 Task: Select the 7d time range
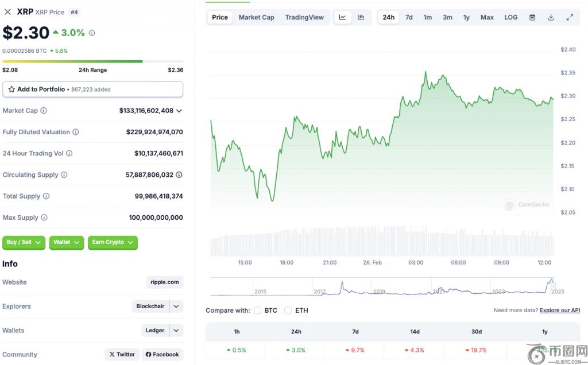coord(409,17)
